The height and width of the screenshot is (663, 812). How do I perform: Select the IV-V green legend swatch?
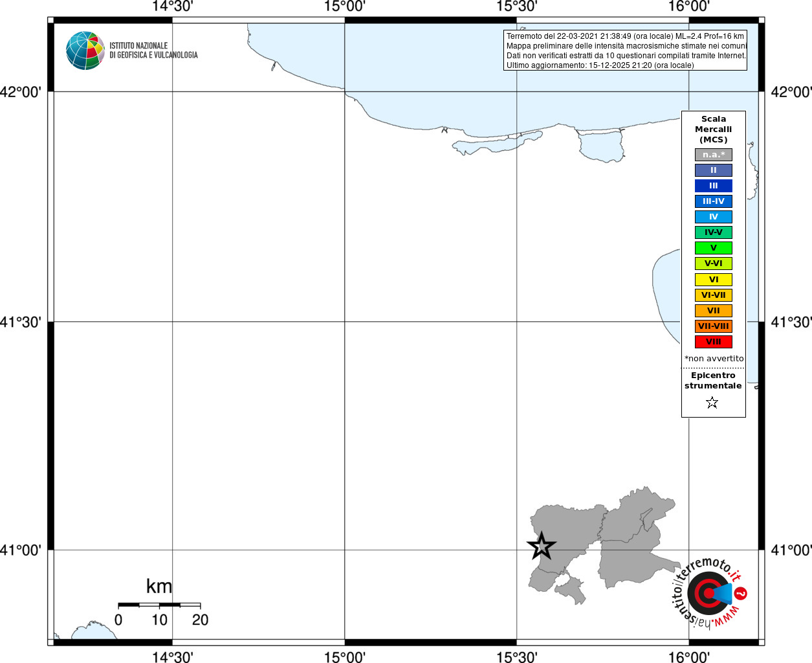(714, 232)
